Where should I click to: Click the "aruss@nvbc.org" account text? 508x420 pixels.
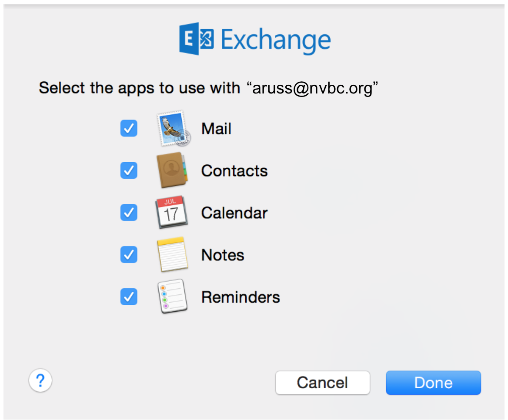(x=312, y=88)
